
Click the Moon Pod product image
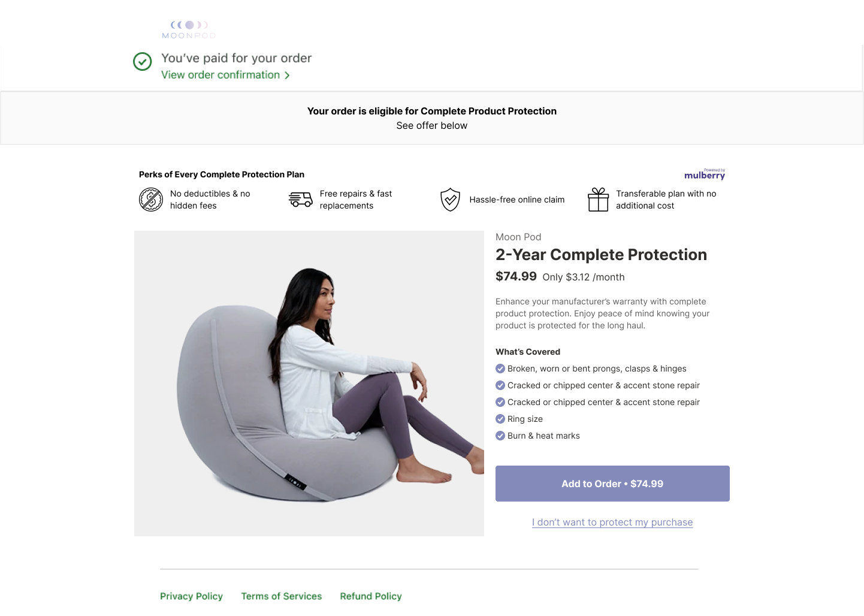(309, 384)
